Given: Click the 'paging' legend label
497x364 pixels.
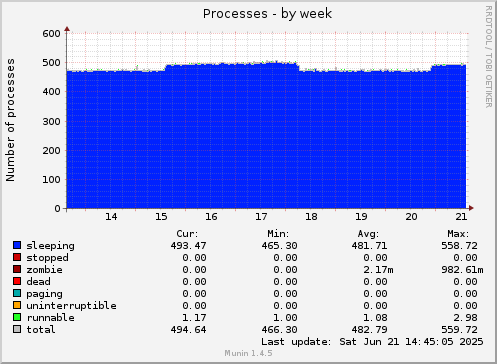Looking at the screenshot, I should [x=44, y=294].
